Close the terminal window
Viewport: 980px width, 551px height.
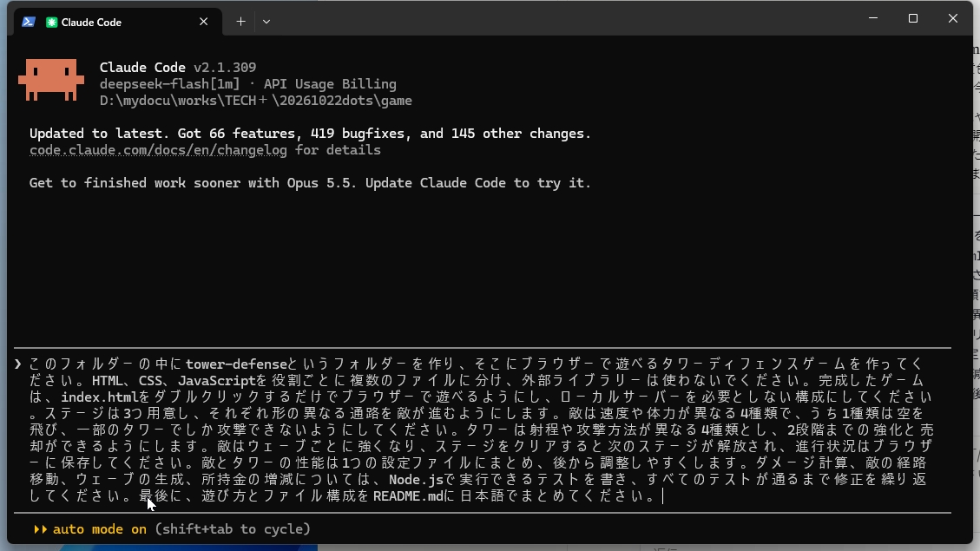pyautogui.click(x=952, y=19)
